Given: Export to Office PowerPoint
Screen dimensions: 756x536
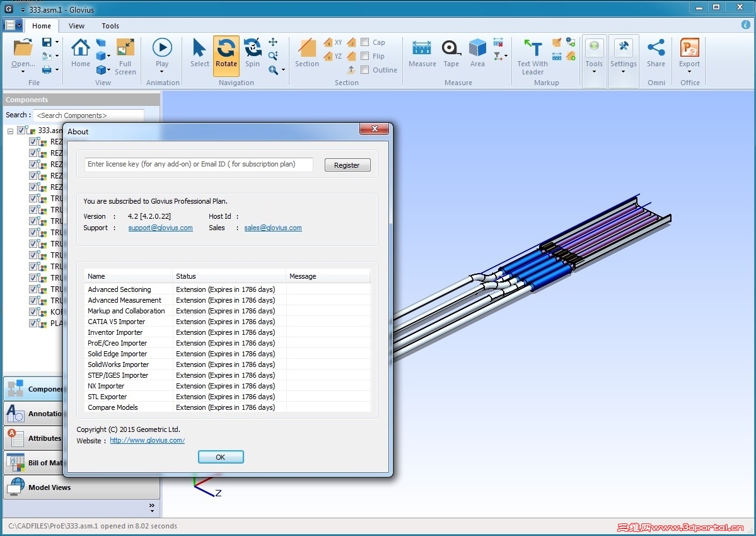Looking at the screenshot, I should (689, 47).
